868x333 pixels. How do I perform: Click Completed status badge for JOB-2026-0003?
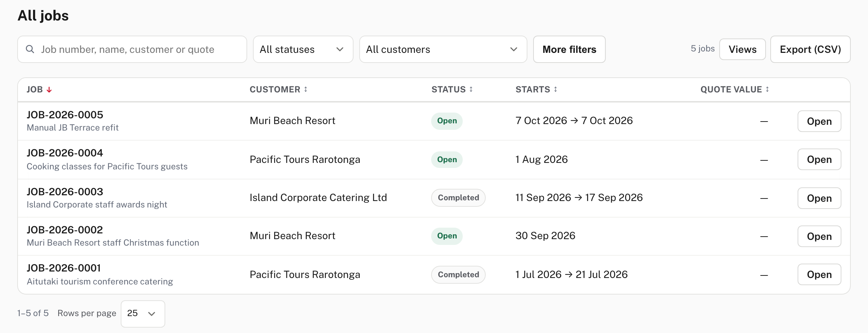coord(458,198)
